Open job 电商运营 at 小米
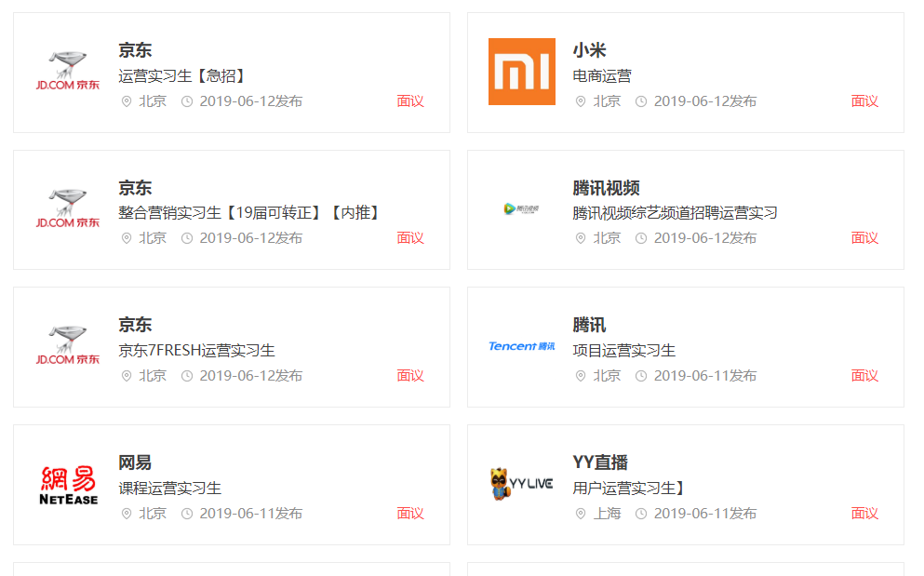The width and height of the screenshot is (924, 576). [602, 76]
